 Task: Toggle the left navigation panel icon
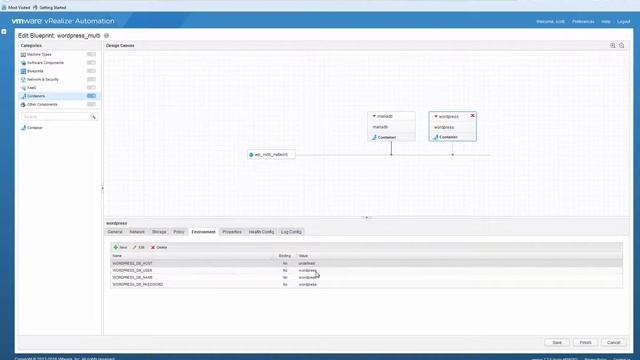pos(4,31)
